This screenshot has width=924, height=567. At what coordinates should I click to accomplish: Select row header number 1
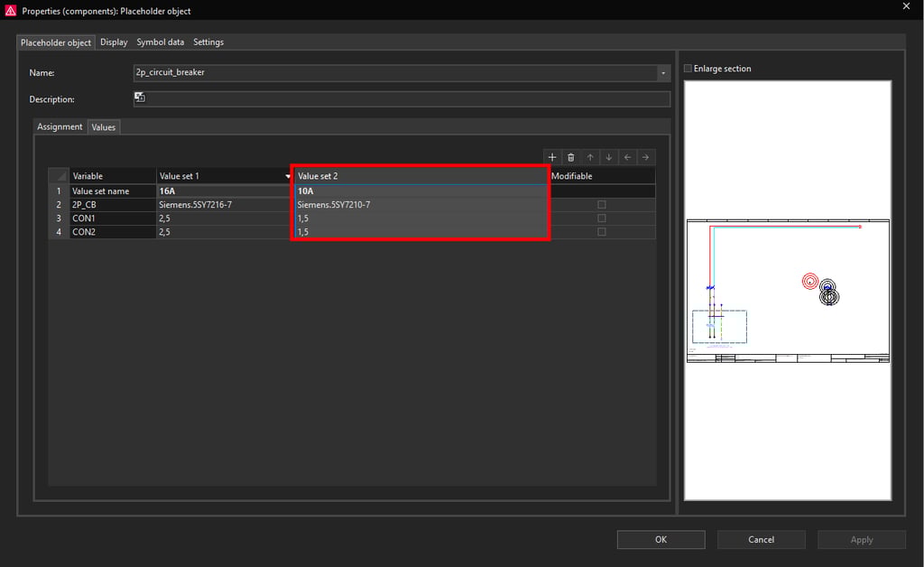tap(59, 191)
